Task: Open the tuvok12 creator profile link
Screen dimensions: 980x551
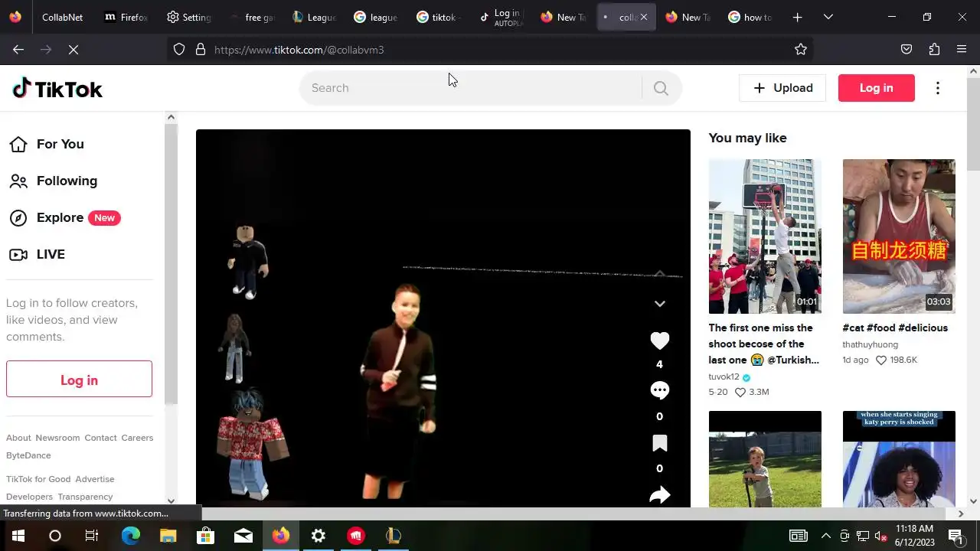Action: (x=724, y=377)
